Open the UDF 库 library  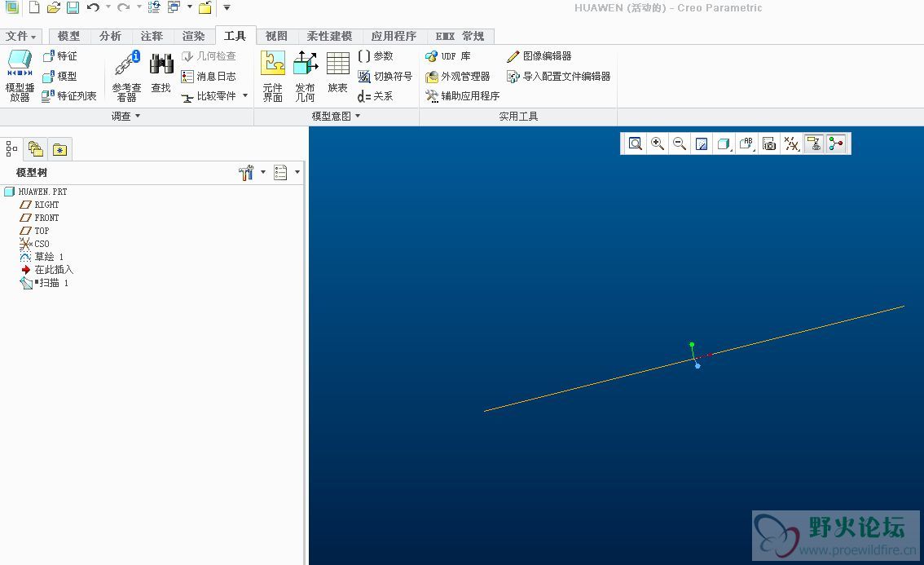point(448,56)
